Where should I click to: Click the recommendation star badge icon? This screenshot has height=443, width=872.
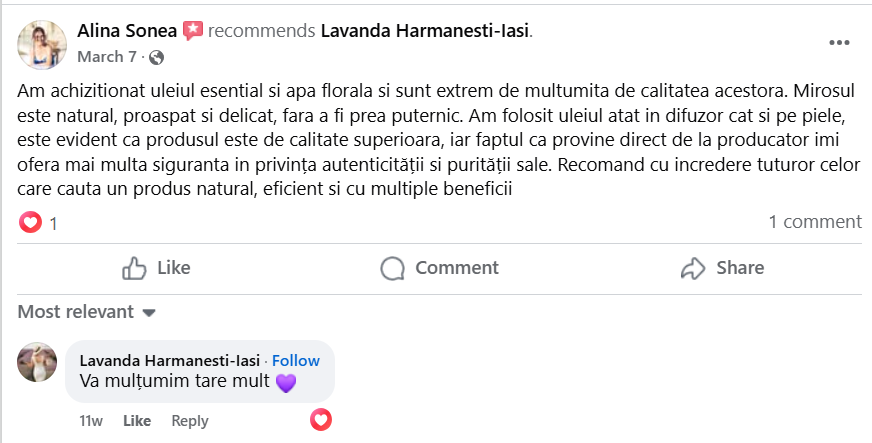point(194,31)
